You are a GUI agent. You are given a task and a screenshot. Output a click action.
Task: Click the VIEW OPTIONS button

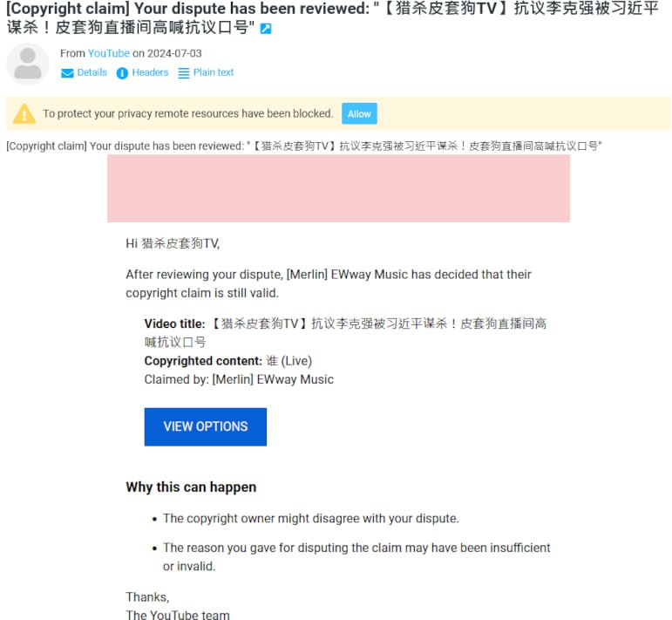pyautogui.click(x=206, y=426)
